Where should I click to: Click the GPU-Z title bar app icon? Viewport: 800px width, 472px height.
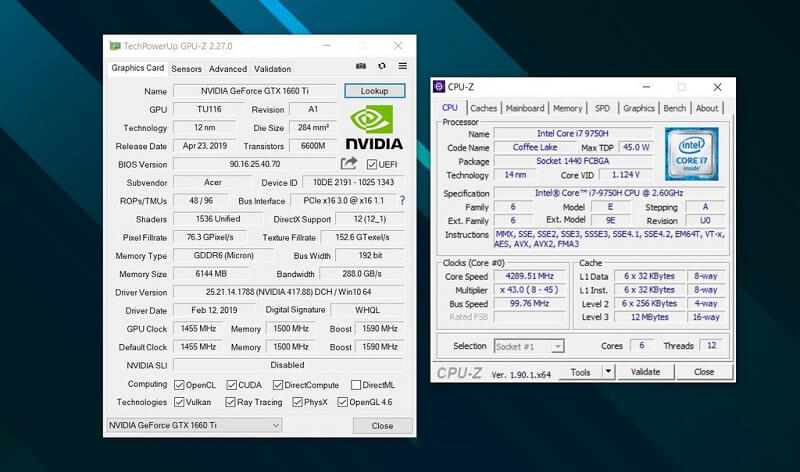pos(115,46)
